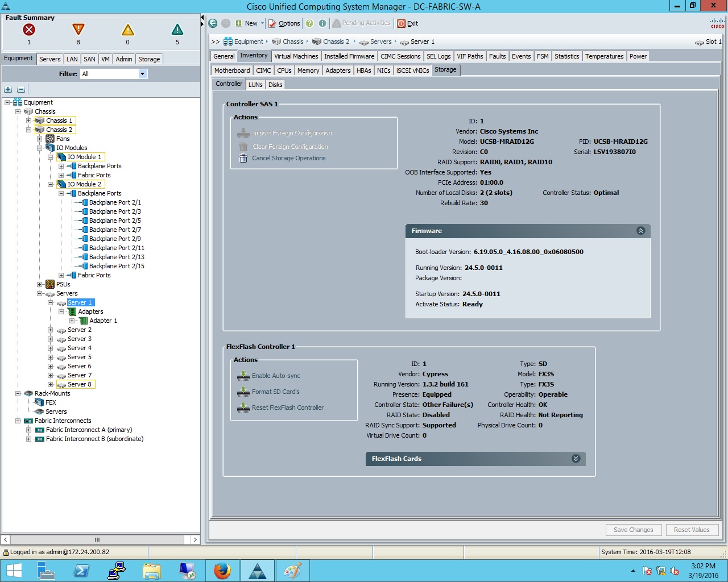Viewport: 728px width, 582px height.
Task: Click the Reset FlexFlash Controller action
Action: 287,408
